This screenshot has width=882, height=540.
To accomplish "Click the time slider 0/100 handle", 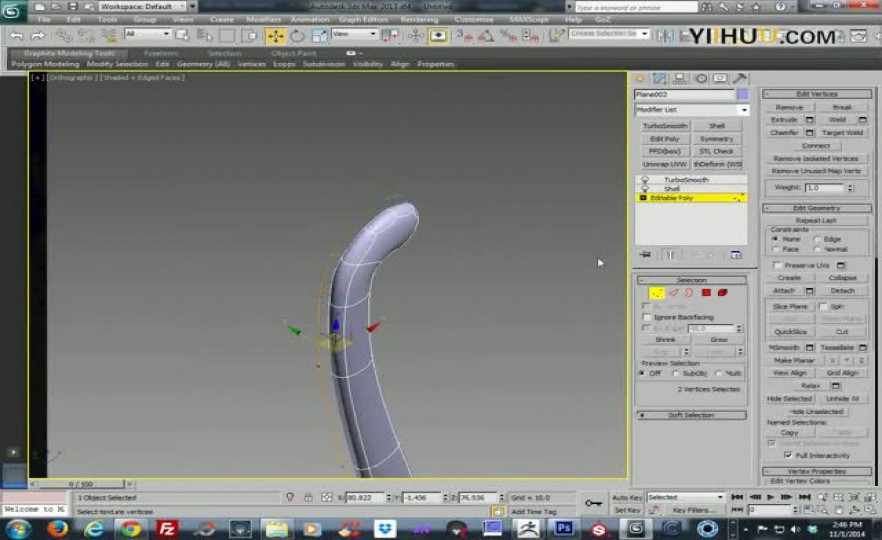I will point(81,484).
